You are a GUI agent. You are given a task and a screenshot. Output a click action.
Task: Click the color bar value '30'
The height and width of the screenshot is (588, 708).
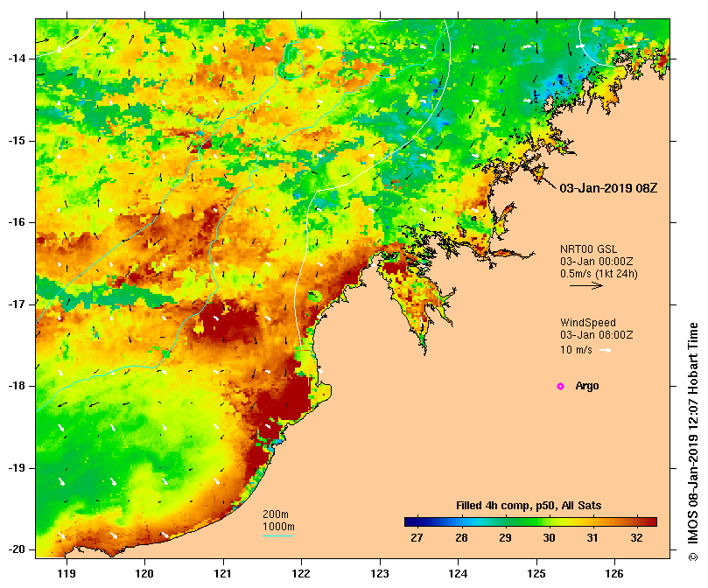tap(549, 538)
